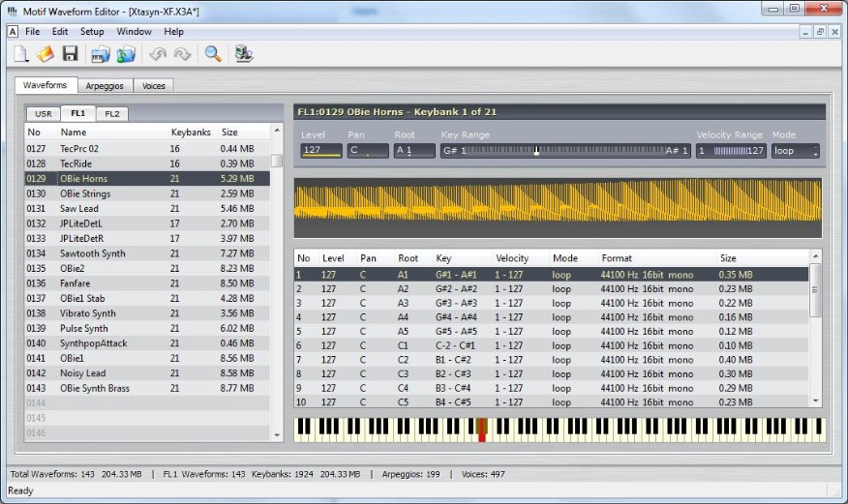Select waveform 0138 Vibrato Synth
Screen dimensions: 848x504
click(147, 313)
